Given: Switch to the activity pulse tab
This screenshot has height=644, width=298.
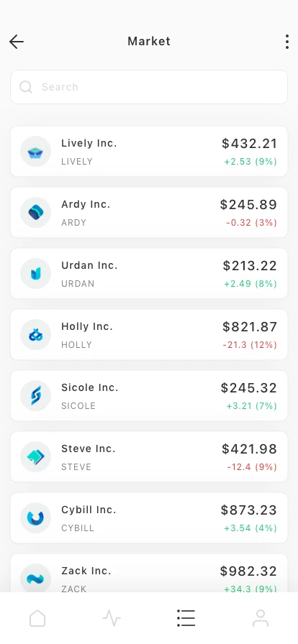Looking at the screenshot, I should (112, 618).
